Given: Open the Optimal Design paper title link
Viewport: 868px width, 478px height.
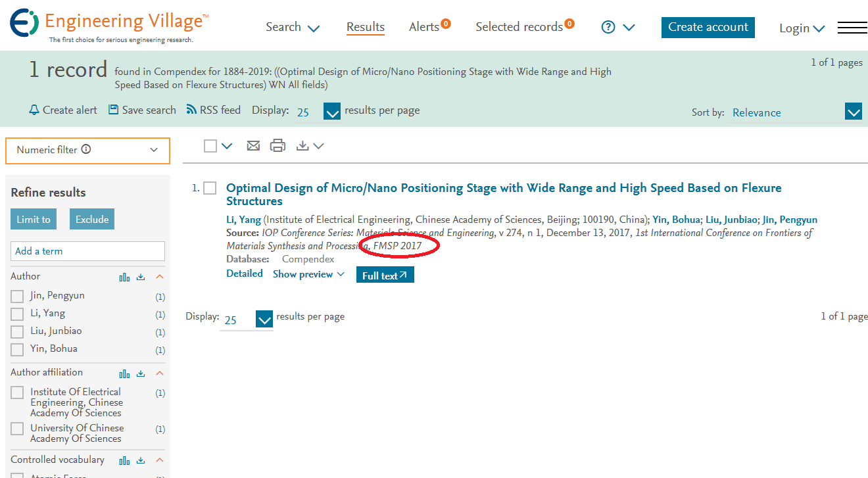Looking at the screenshot, I should (504, 194).
